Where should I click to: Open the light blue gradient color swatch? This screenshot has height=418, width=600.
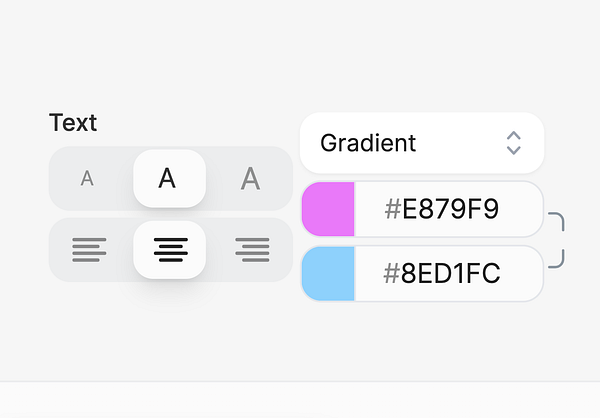(x=328, y=273)
